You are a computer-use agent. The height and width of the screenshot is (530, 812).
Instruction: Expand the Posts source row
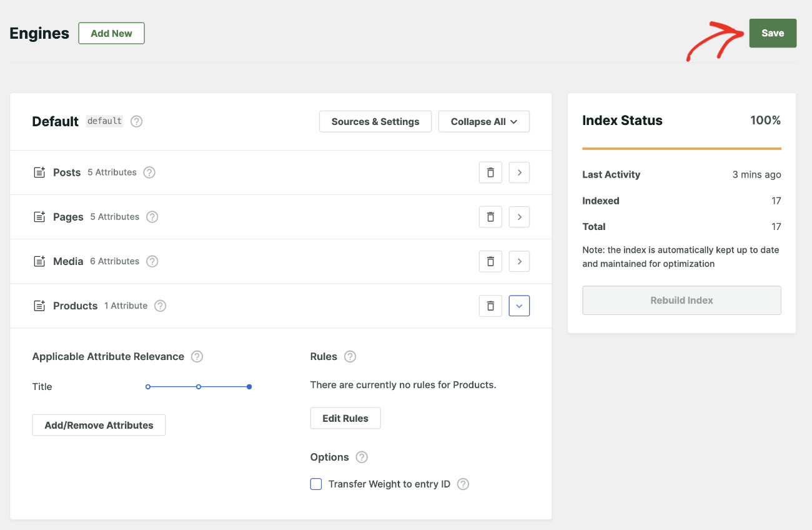(519, 172)
